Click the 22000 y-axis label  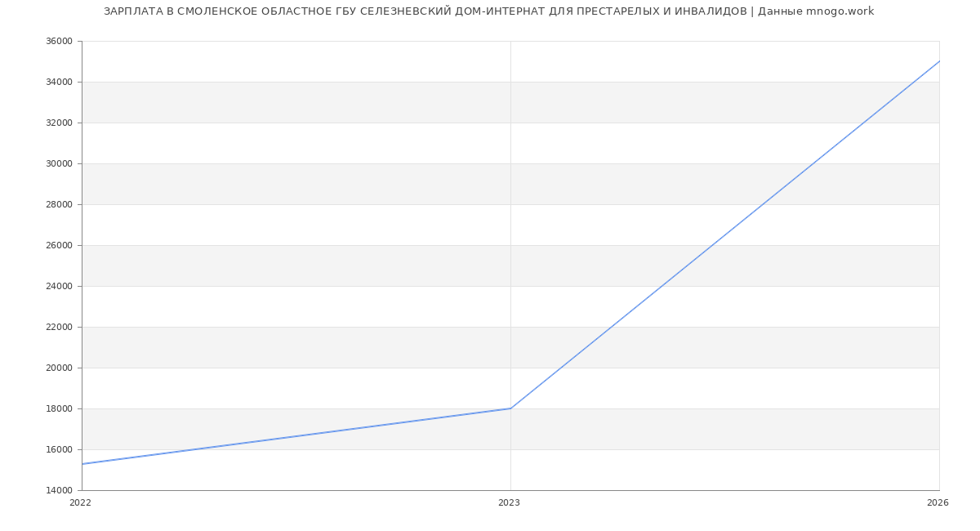(x=59, y=328)
